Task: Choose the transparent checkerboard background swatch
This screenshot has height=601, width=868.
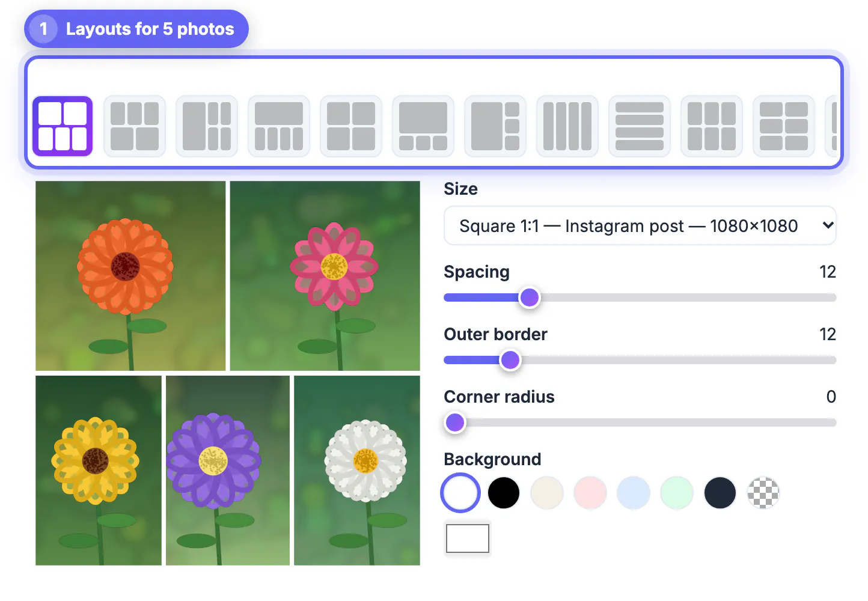Action: pos(763,493)
